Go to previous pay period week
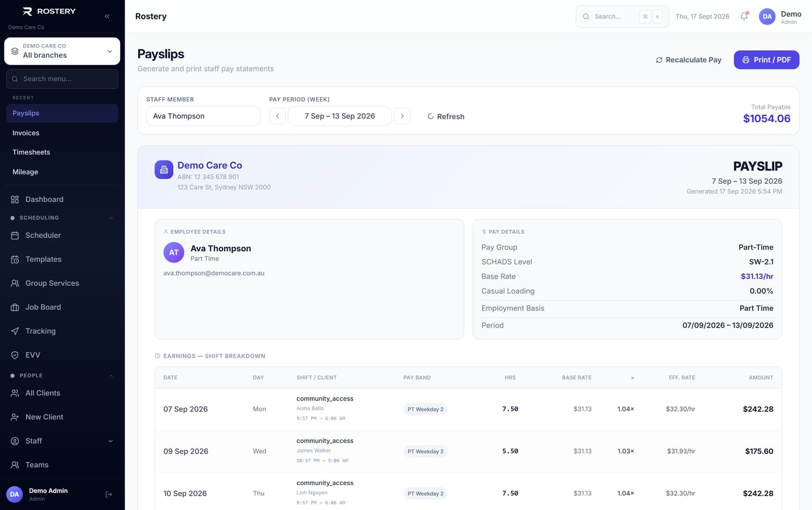The image size is (812, 510). point(277,116)
